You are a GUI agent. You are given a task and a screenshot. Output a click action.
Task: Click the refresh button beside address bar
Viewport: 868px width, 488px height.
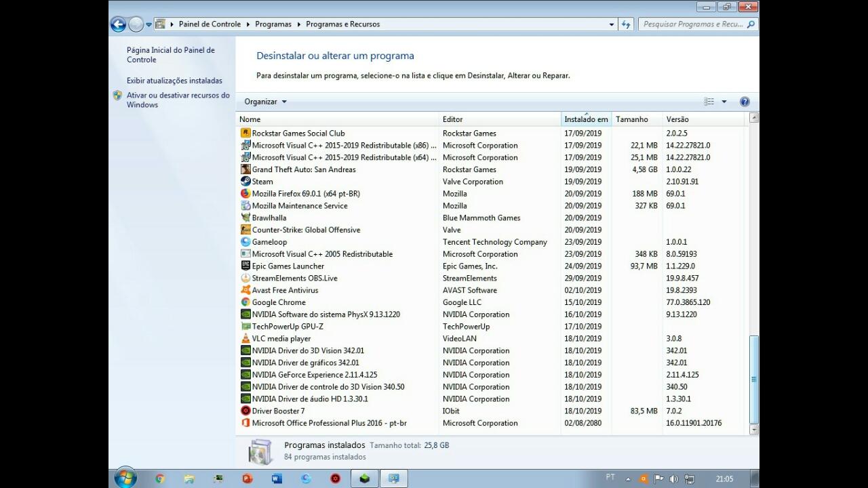pyautogui.click(x=627, y=24)
